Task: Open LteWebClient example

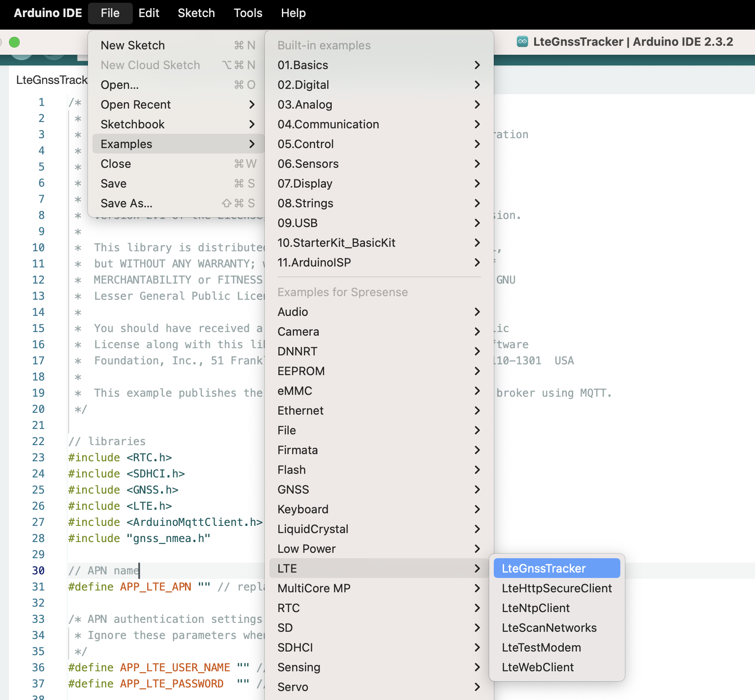Action: pos(557,667)
